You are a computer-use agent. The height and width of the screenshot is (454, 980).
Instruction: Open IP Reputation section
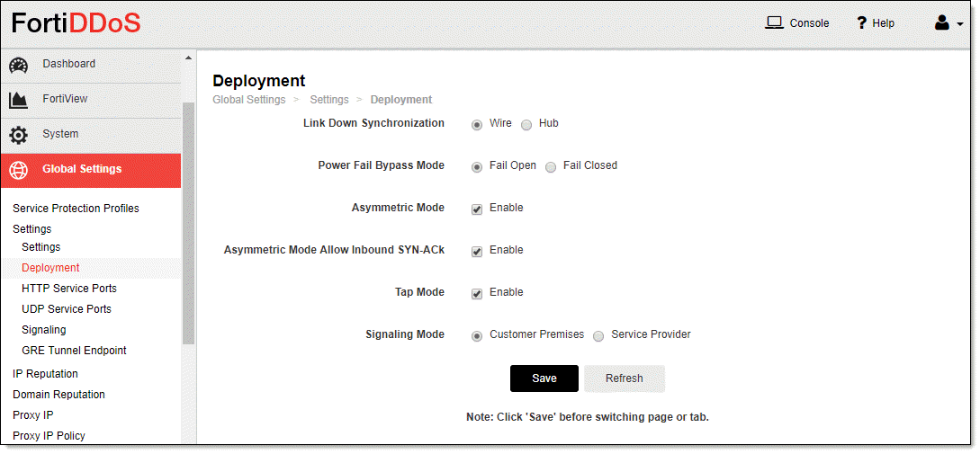click(x=46, y=373)
